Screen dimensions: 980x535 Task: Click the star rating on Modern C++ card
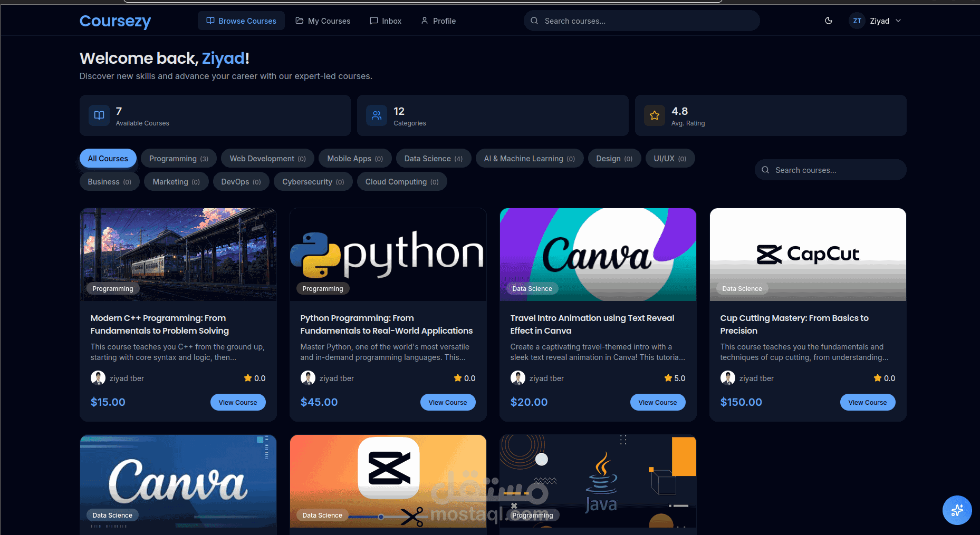[255, 378]
